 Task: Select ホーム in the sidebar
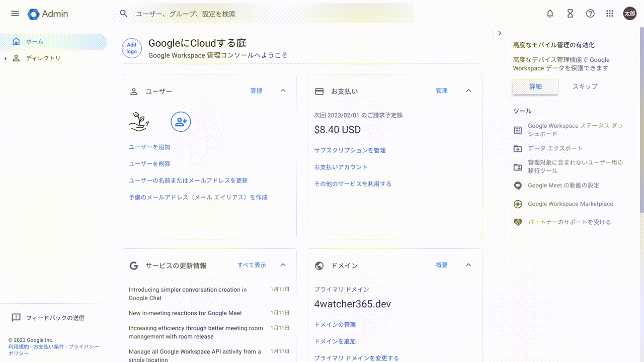[53, 42]
